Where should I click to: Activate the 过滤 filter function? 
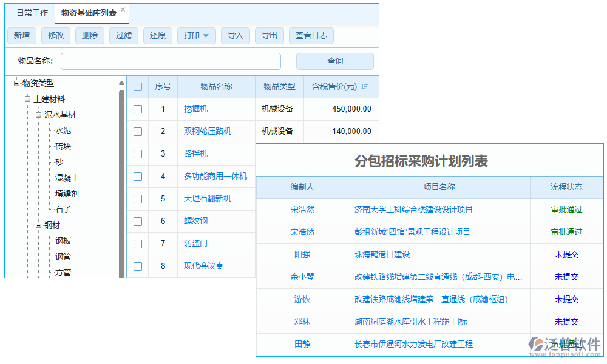coord(123,35)
